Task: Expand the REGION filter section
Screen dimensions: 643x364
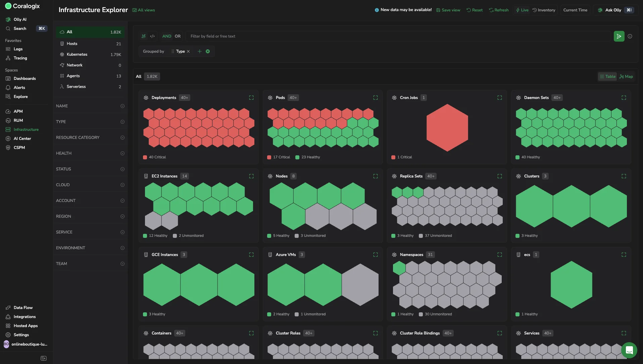Action: [90, 216]
